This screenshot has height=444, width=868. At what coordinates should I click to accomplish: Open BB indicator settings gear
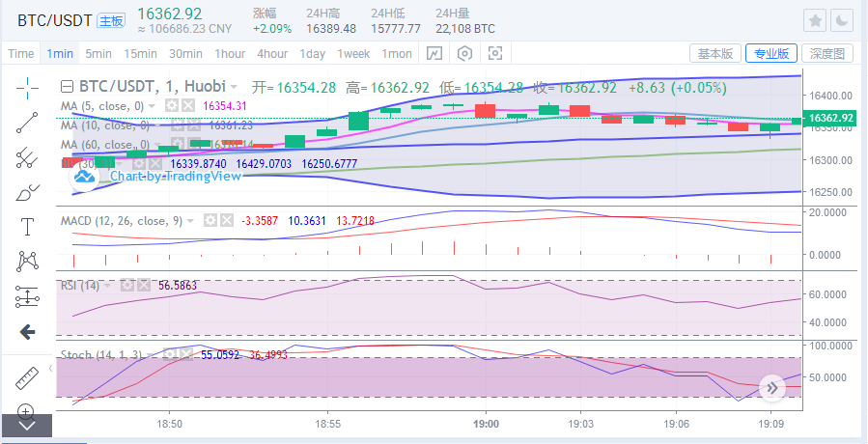(139, 164)
